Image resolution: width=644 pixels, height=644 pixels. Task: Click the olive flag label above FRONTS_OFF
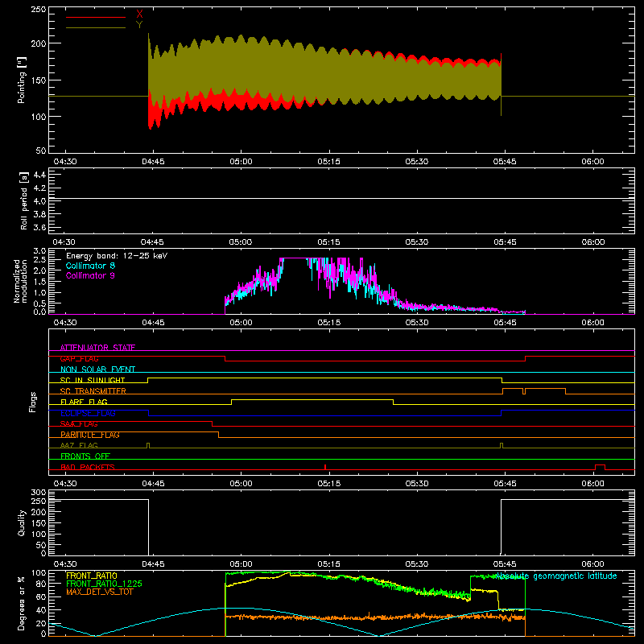click(x=79, y=445)
